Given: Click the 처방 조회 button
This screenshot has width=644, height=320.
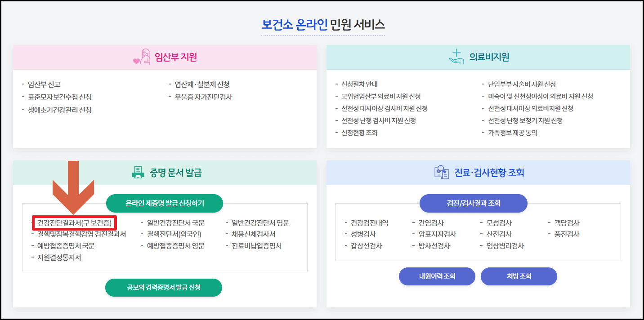Looking at the screenshot, I should point(519,276).
